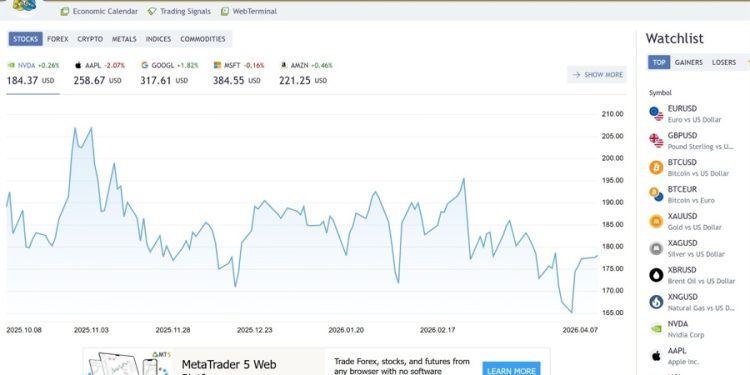Screen dimensions: 750x375
Task: Click the Apple icon in watchlist
Action: [x=656, y=356]
